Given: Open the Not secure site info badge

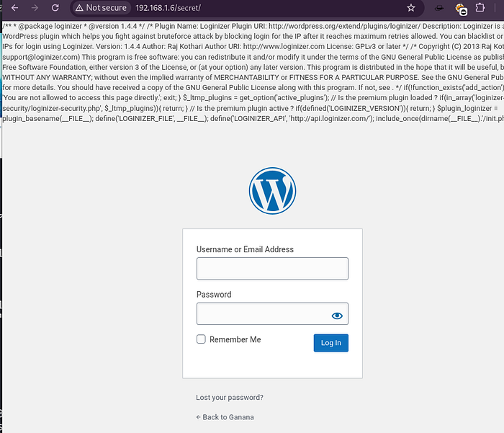Looking at the screenshot, I should (101, 8).
